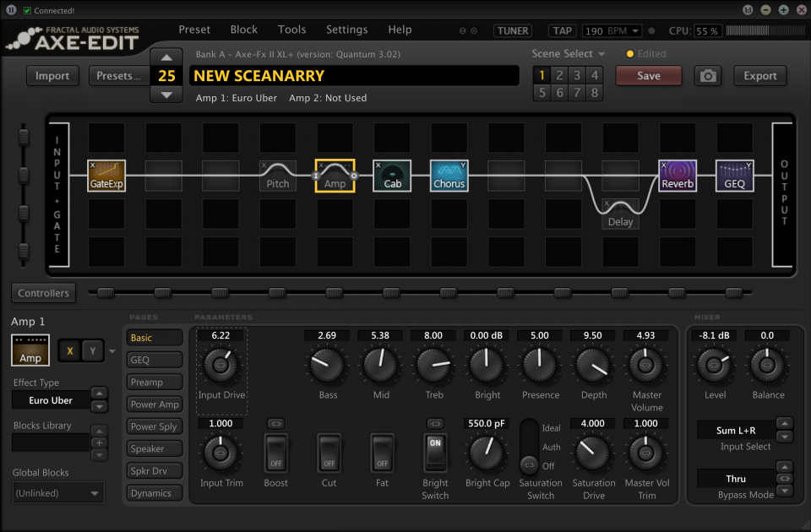Select the Chorus block in the grid

(449, 176)
